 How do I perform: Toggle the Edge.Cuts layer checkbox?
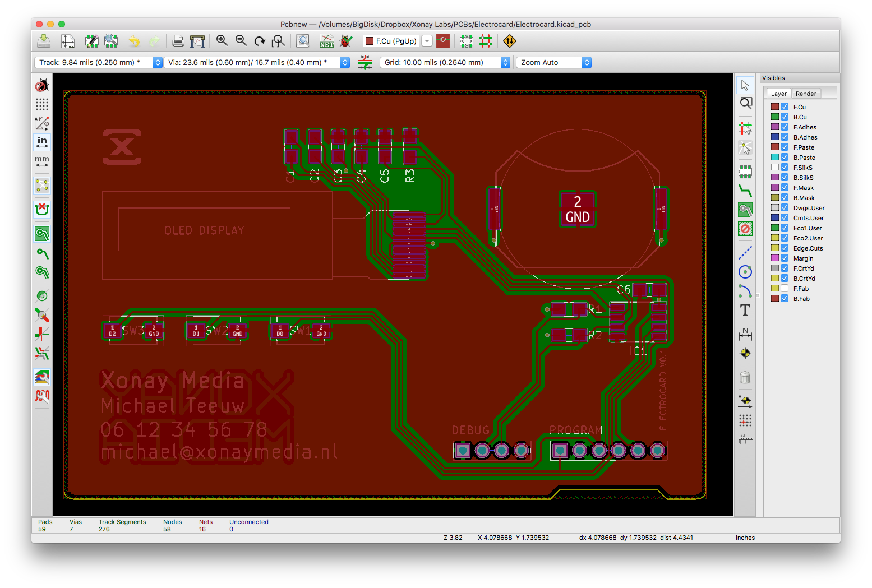[x=785, y=248]
